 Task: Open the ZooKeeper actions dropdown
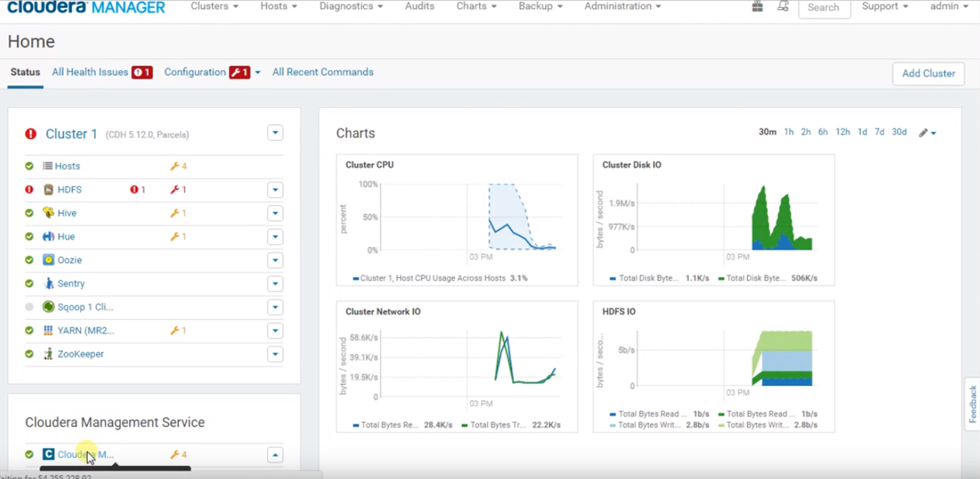(275, 354)
